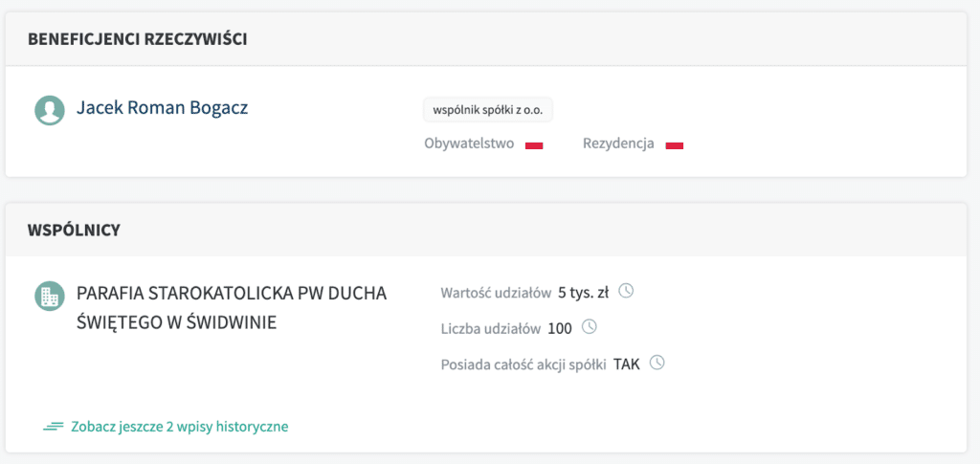Click the Polish flag next to Obywatelstwo

(x=534, y=144)
